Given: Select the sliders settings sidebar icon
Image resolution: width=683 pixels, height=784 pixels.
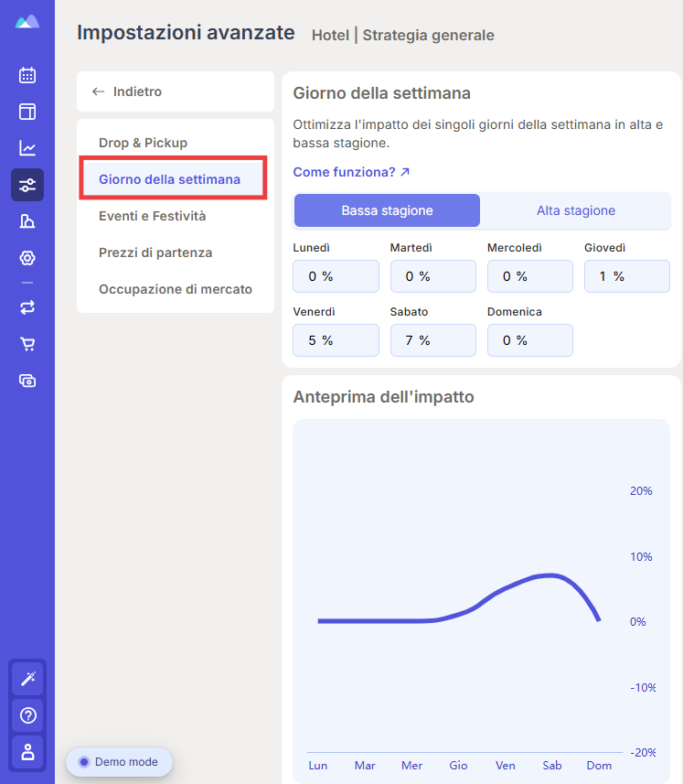Looking at the screenshot, I should point(27,185).
